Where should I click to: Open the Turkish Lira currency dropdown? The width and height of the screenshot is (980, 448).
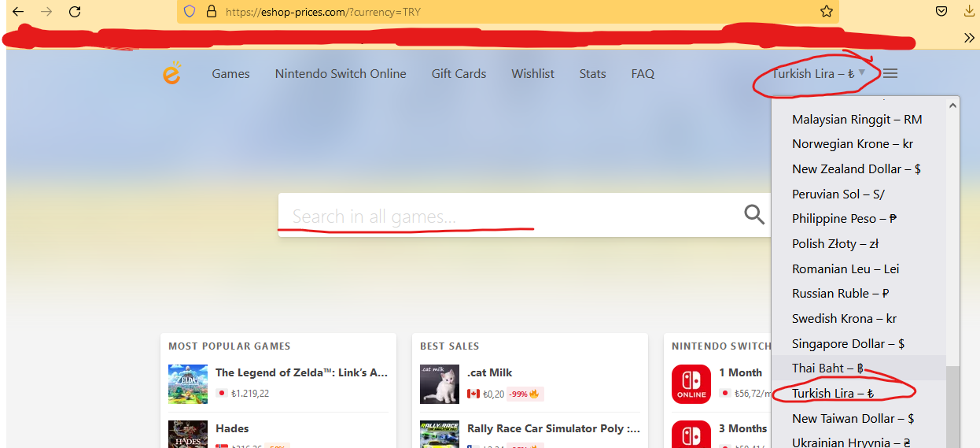[x=819, y=73]
